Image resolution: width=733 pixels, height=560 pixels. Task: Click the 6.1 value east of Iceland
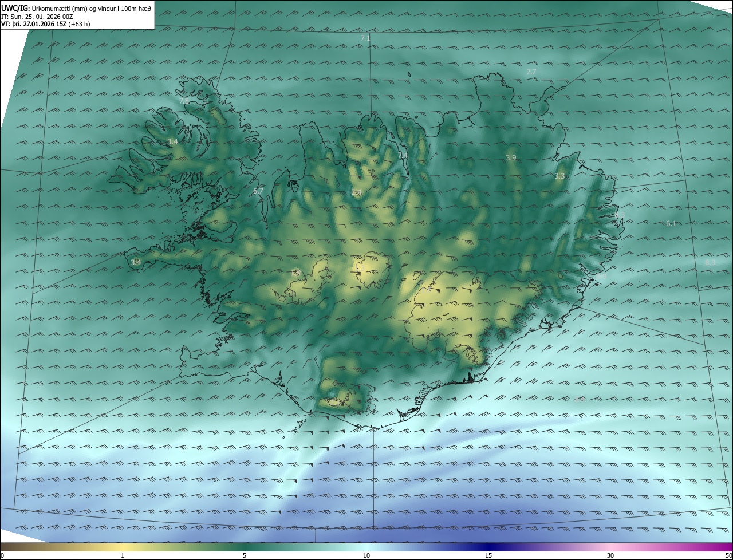click(671, 223)
